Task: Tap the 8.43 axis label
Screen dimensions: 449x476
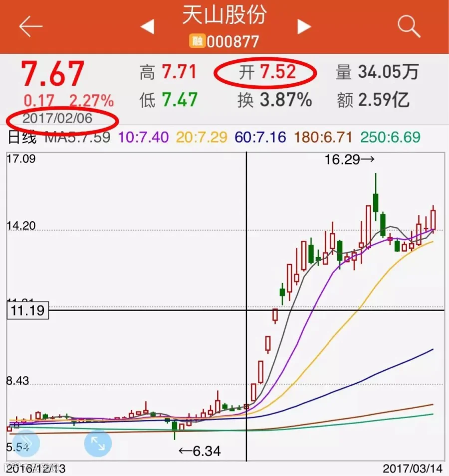Action: click(x=17, y=381)
